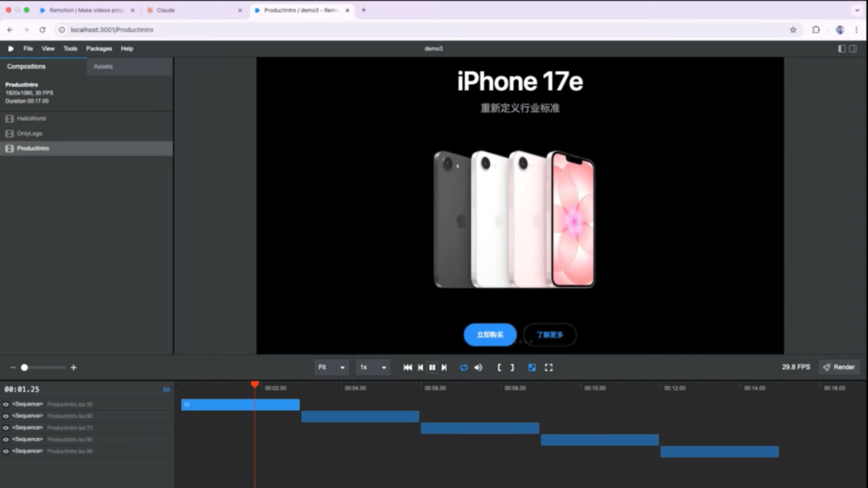
Task: Click the ProductIntro.tsx:80 source link
Action: (70, 440)
